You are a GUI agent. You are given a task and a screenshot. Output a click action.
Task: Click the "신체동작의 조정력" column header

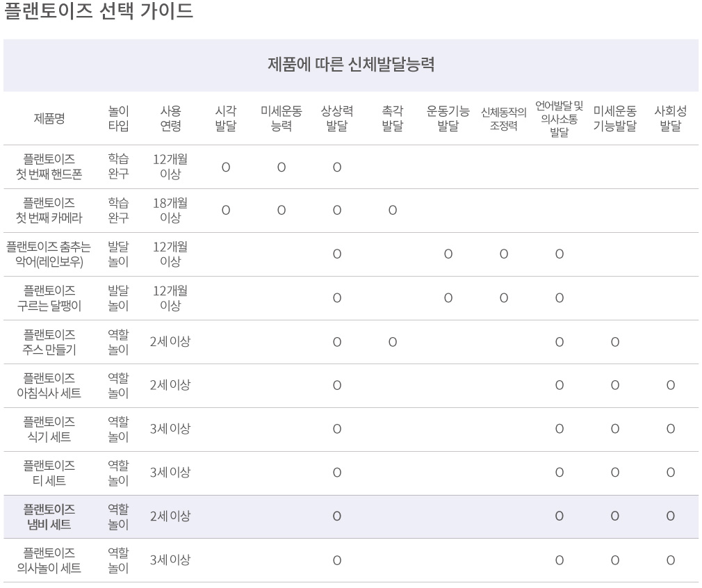tap(504, 119)
